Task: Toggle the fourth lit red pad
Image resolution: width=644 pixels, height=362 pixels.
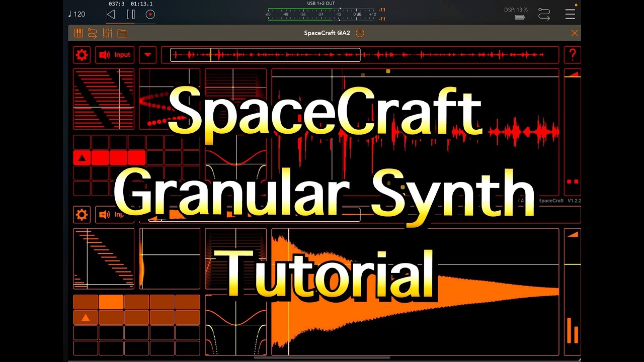Action: (136, 158)
